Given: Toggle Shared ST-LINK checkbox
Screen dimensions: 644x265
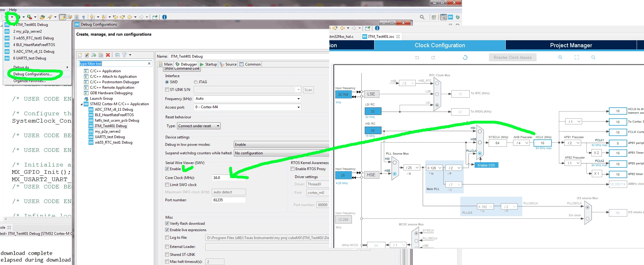Looking at the screenshot, I should [x=167, y=255].
